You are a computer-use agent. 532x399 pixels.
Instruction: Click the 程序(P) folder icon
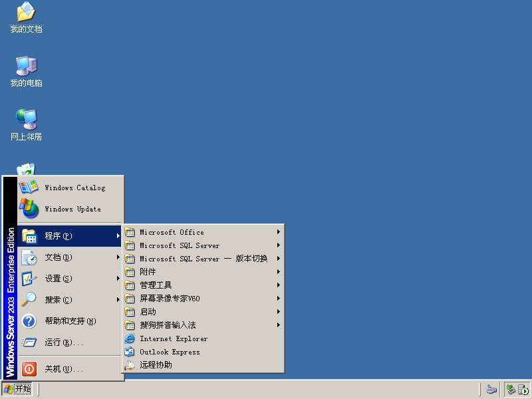point(29,236)
